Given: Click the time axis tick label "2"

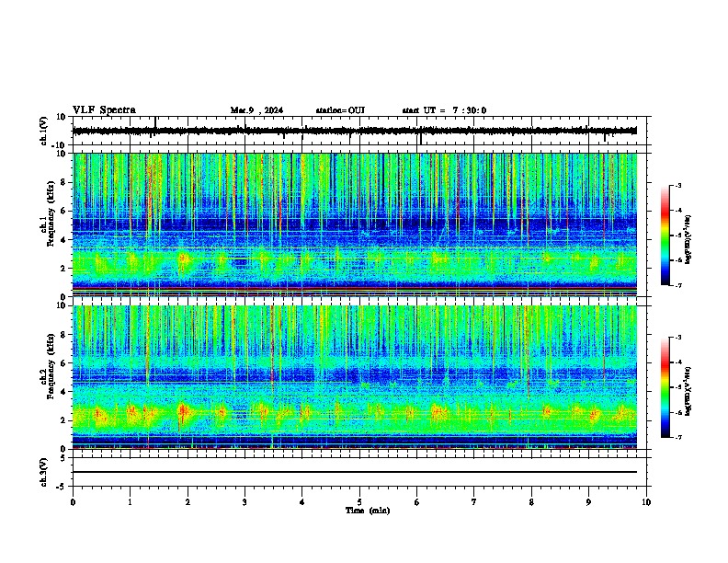Looking at the screenshot, I should [x=188, y=502].
